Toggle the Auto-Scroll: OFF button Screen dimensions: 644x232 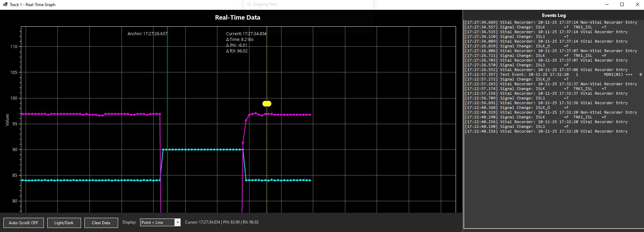click(24, 223)
